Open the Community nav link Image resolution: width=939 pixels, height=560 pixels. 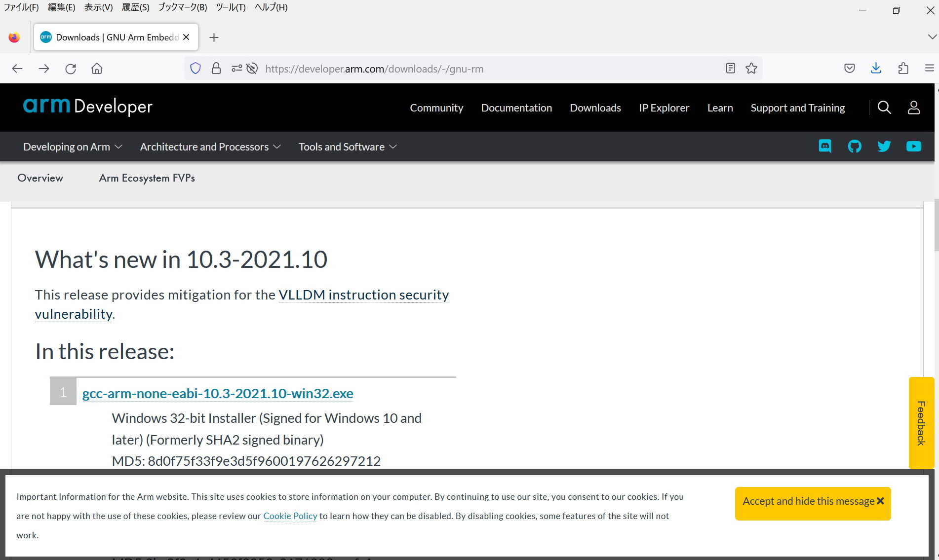click(436, 108)
